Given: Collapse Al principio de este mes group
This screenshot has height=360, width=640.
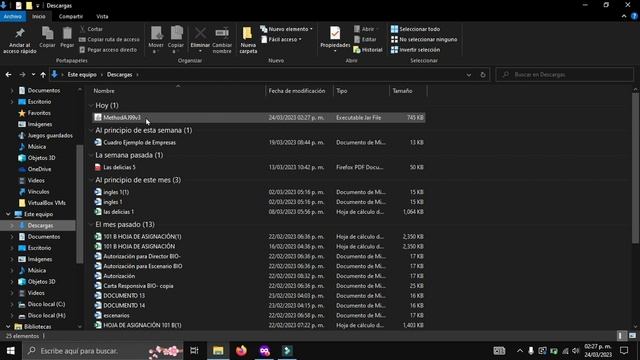Looking at the screenshot, I should [91, 180].
